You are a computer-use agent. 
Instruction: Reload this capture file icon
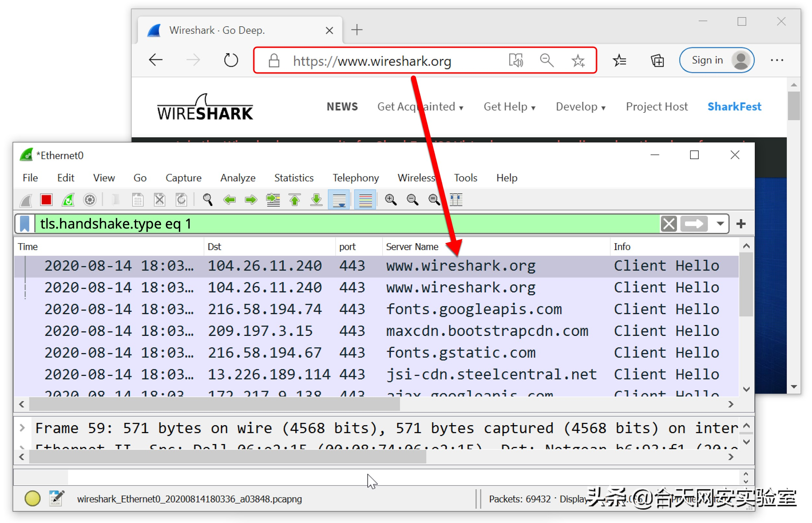tap(181, 200)
